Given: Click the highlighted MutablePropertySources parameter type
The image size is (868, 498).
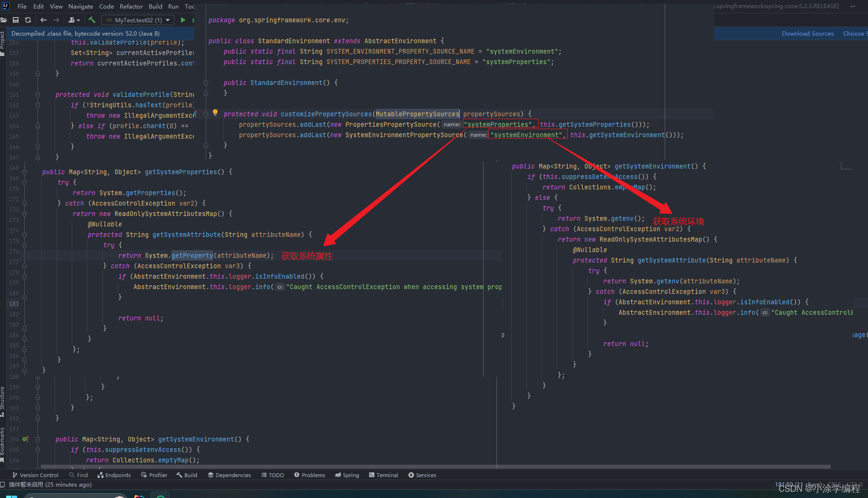Looking at the screenshot, I should [418, 114].
